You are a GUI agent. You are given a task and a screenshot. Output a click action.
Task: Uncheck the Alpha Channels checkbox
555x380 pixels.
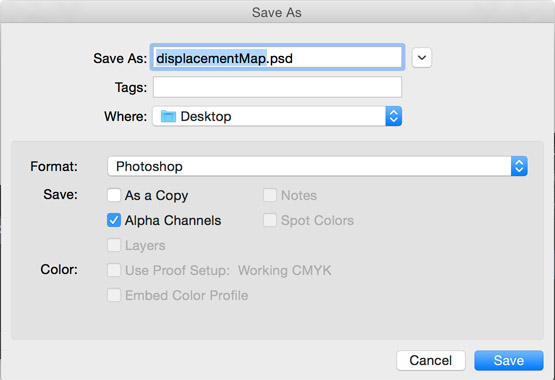[114, 220]
